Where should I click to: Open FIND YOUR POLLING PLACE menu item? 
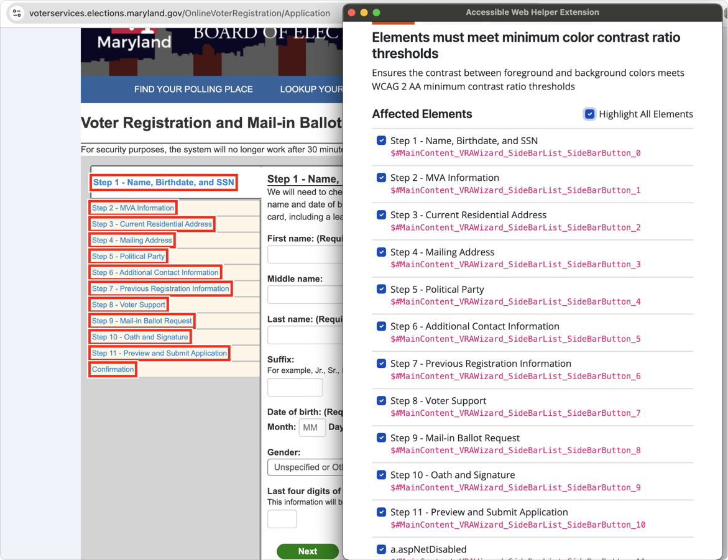coord(193,89)
